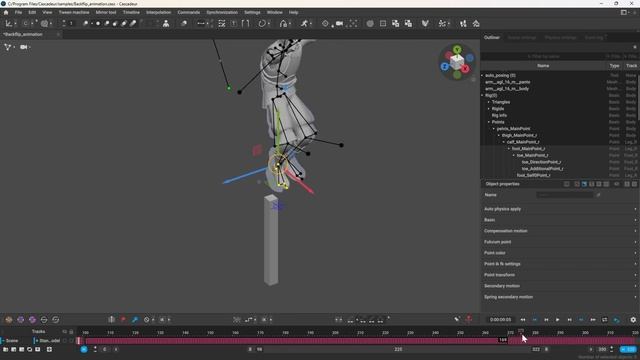The width and height of the screenshot is (640, 360).
Task: Click the character figure icon in toolbar
Action: pyautogui.click(x=166, y=24)
